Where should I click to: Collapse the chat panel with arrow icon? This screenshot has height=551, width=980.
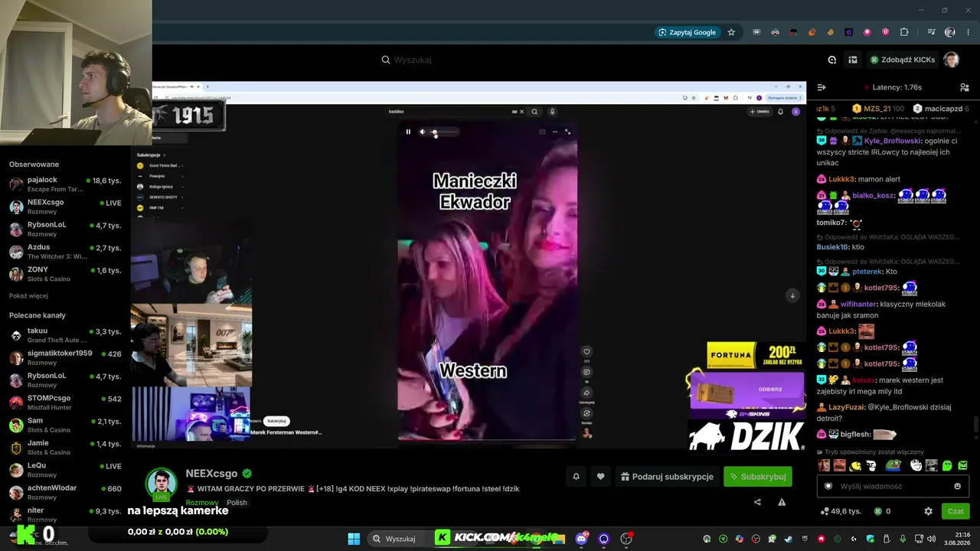tap(822, 87)
